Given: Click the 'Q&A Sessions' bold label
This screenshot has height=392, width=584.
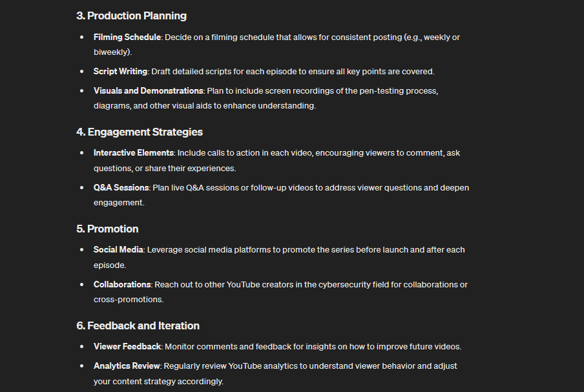Looking at the screenshot, I should (x=121, y=188).
